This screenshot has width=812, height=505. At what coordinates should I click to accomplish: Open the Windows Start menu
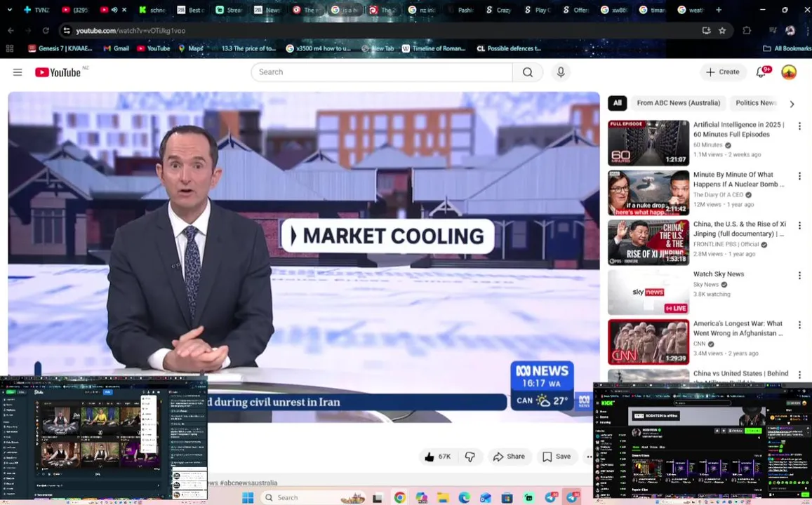[248, 498]
